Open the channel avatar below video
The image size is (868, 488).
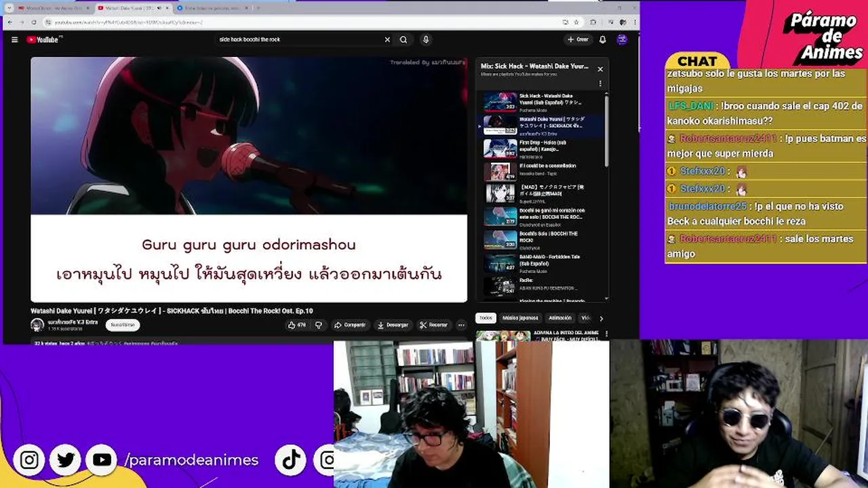[x=37, y=325]
